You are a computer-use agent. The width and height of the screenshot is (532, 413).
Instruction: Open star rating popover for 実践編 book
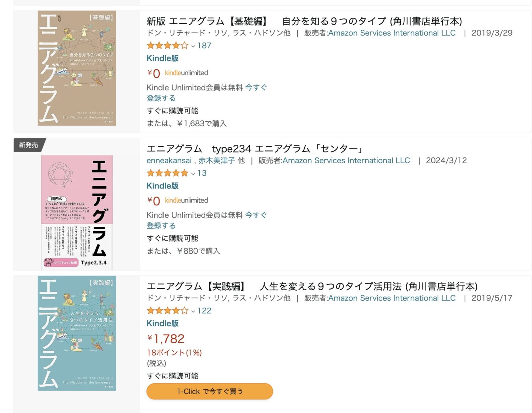click(x=193, y=311)
